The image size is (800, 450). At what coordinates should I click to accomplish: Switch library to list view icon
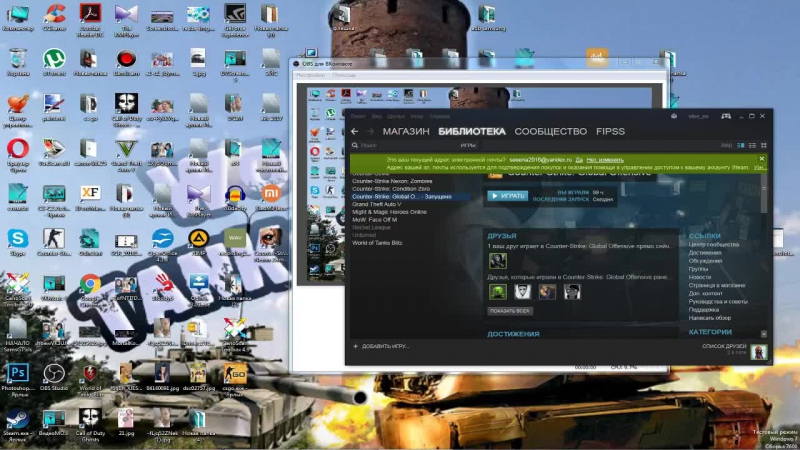tap(752, 146)
